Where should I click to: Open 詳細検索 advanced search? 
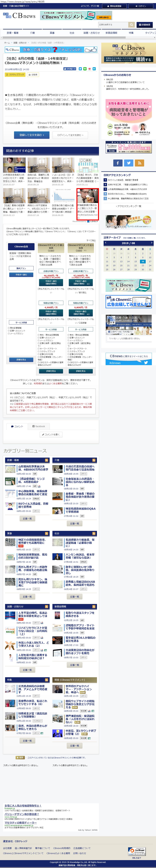[145, 25]
